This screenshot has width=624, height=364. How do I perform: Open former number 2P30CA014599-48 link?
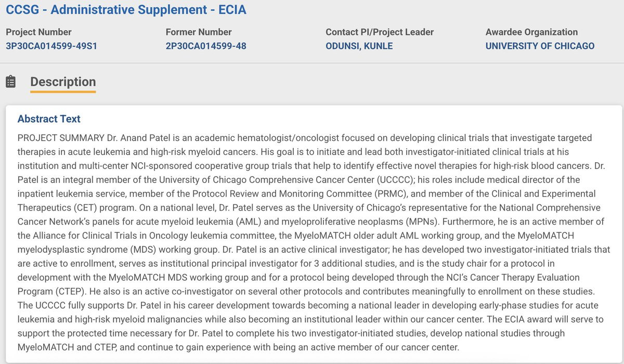click(x=206, y=46)
